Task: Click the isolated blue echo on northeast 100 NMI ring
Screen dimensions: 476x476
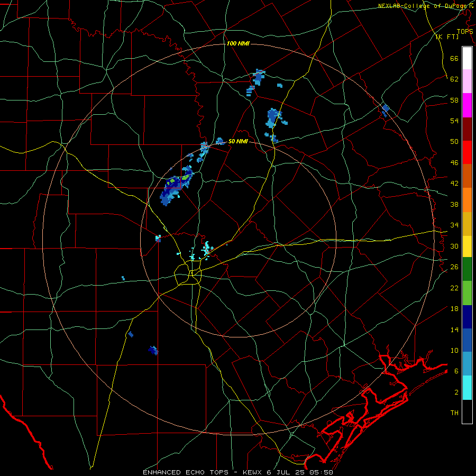Action: pyautogui.click(x=385, y=110)
